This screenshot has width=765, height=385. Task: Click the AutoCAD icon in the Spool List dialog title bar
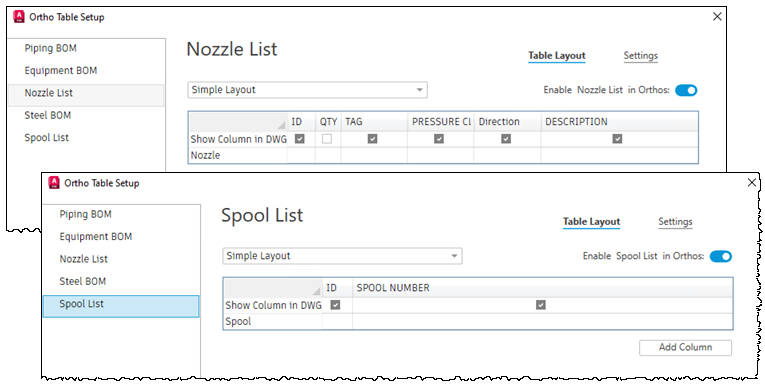pos(54,183)
